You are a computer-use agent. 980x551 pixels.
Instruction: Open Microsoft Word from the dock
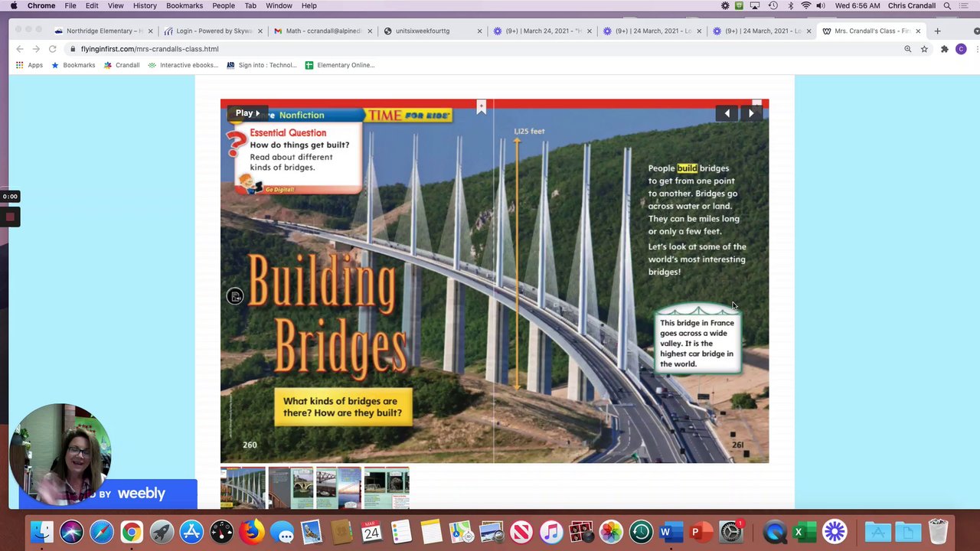tap(671, 531)
